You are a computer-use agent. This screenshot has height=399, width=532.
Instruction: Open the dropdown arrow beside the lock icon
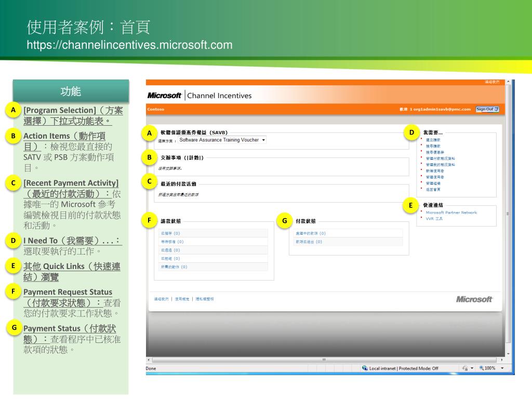(472, 368)
